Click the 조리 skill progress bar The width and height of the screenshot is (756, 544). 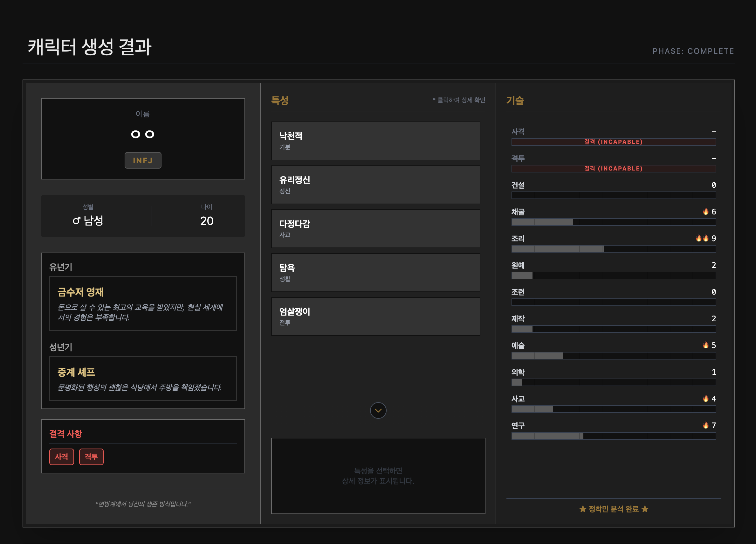click(613, 249)
